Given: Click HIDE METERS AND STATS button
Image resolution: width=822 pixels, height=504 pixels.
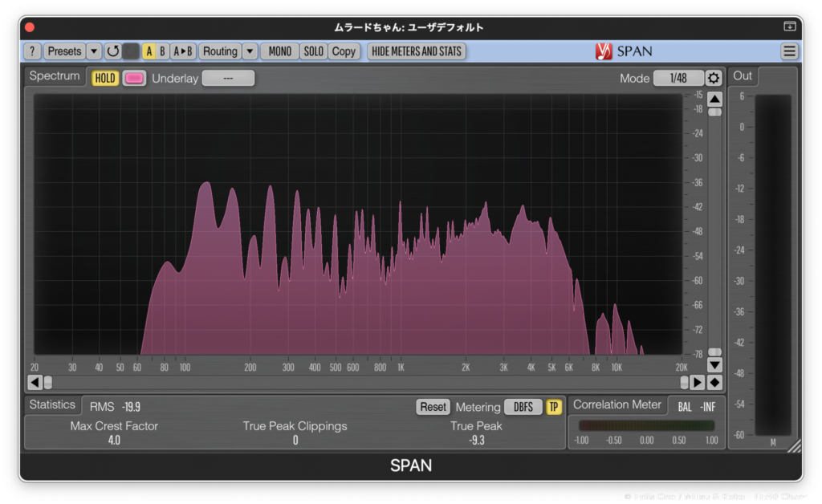Looking at the screenshot, I should point(417,51).
